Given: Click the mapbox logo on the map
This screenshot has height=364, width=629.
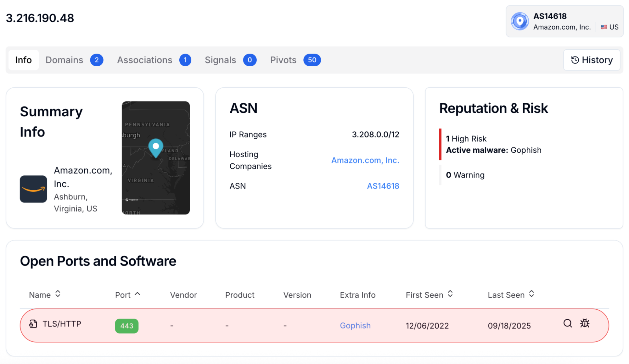Looking at the screenshot, I should (132, 200).
